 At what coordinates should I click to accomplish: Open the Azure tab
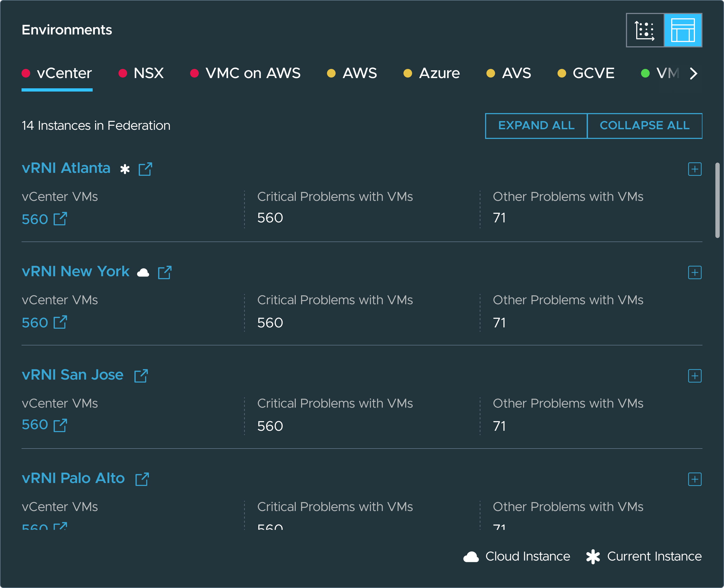tap(431, 73)
